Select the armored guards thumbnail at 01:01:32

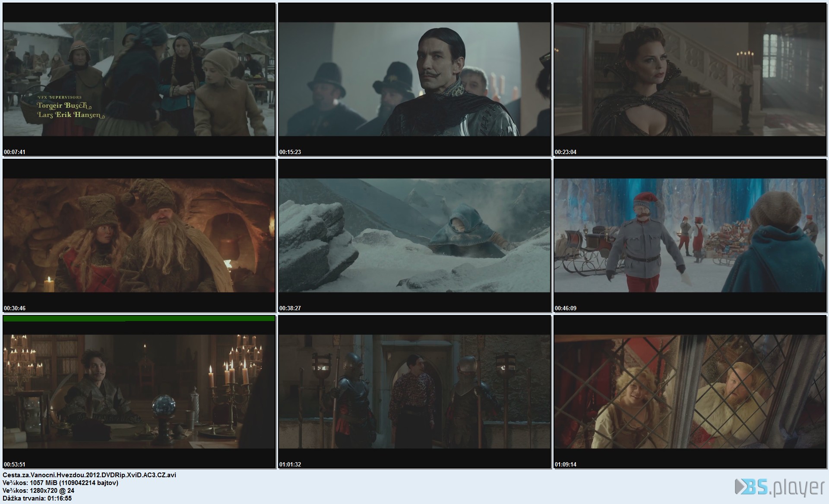point(414,391)
